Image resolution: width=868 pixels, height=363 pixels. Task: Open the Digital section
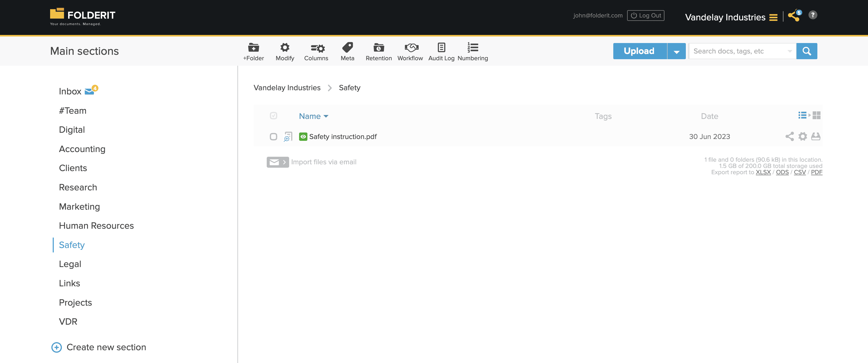click(72, 130)
